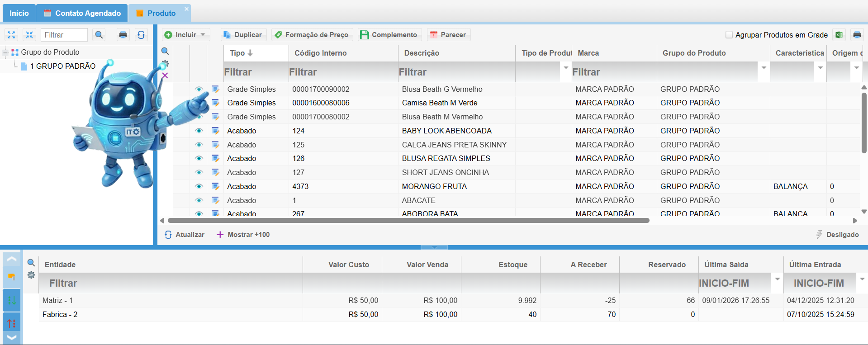Open details icon for BABY LOOK ABENCOADA row

pos(216,131)
